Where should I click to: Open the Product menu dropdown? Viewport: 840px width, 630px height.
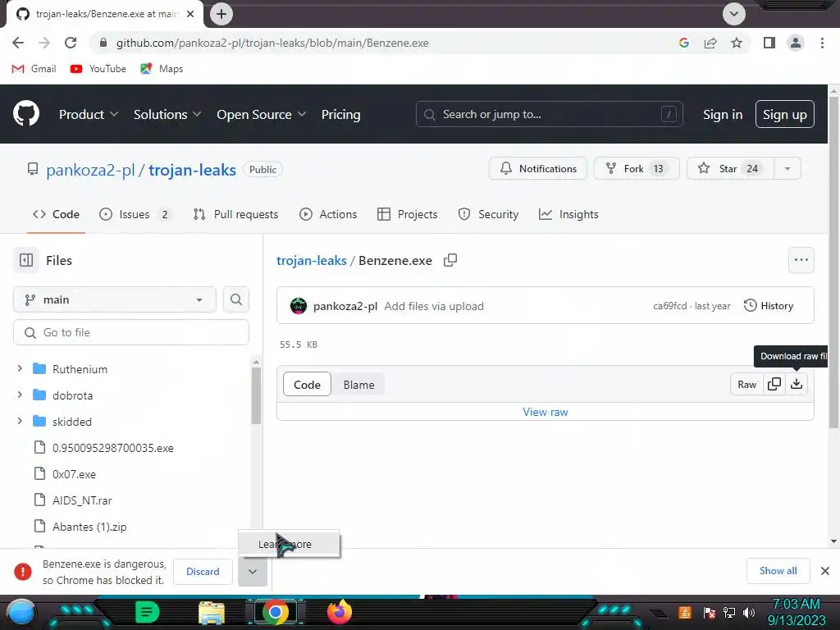point(89,115)
